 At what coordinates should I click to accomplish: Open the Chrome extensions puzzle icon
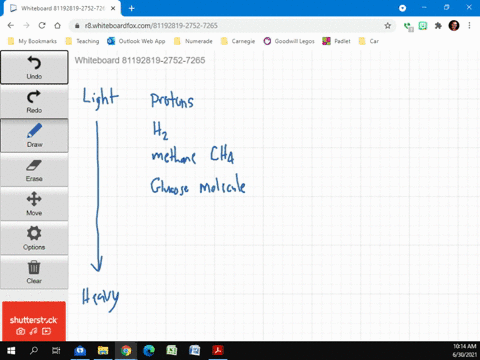[x=438, y=26]
